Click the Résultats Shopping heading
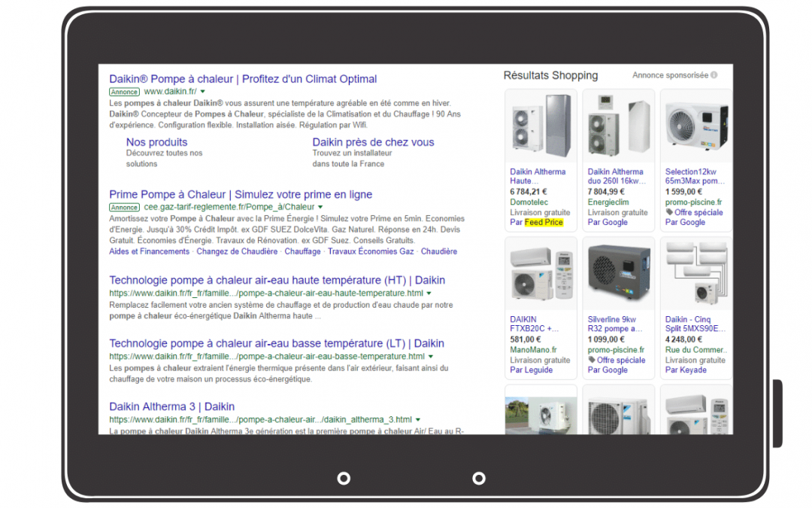Screen dimensions: 812x508 (x=550, y=76)
